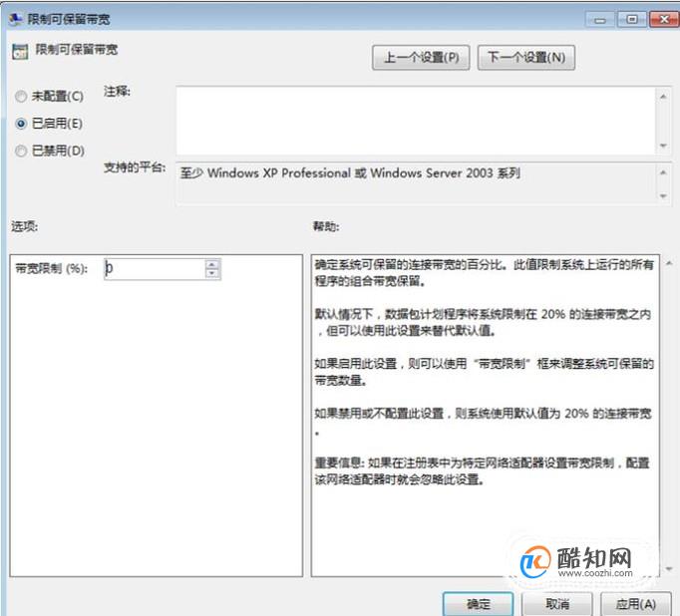Click help paragraph starting 默认情况下
Viewport: 680px width, 616px height.
coord(484,322)
